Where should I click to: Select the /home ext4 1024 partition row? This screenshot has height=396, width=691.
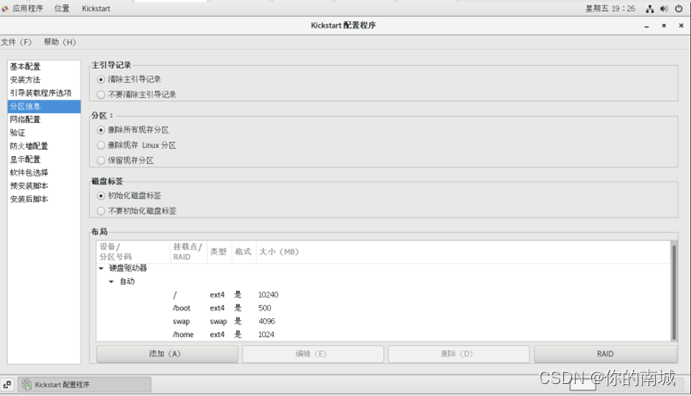tap(383, 334)
